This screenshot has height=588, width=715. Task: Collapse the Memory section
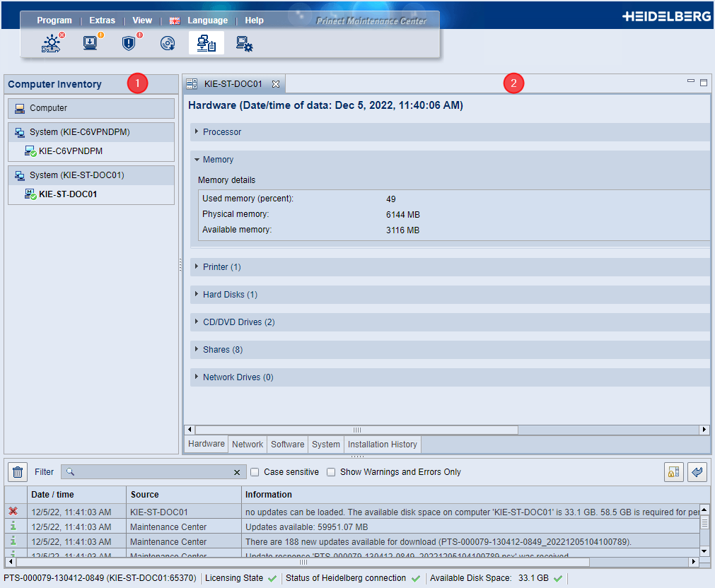coord(218,160)
